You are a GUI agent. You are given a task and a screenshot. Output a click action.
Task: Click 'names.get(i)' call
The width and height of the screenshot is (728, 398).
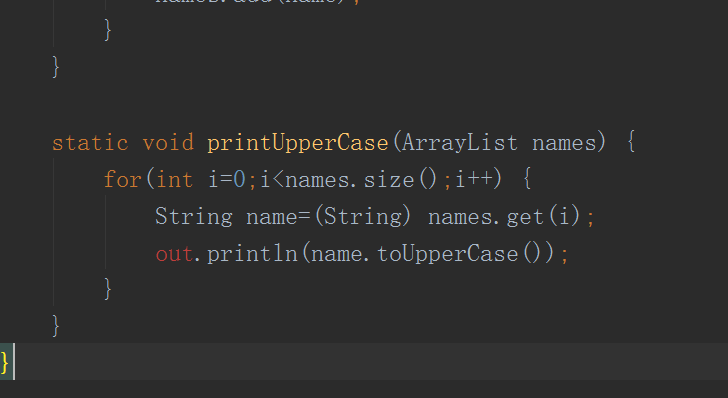[504, 216]
